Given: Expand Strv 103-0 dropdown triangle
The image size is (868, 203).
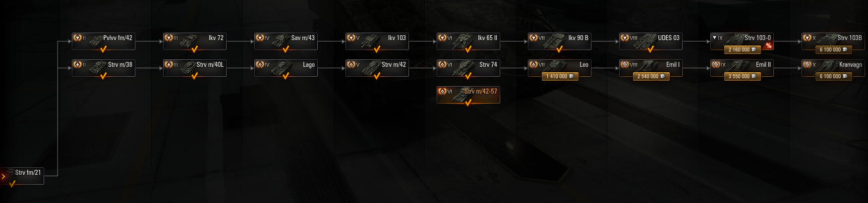Looking at the screenshot, I should coord(714,38).
